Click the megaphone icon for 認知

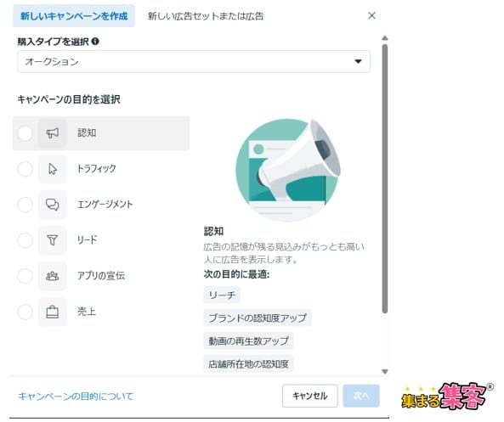tap(53, 133)
